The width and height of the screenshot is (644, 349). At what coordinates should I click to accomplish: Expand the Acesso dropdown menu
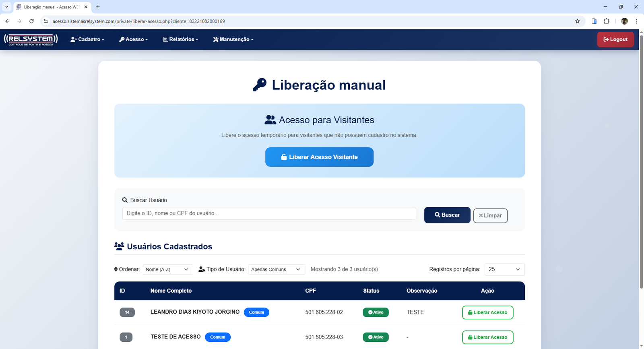click(134, 39)
